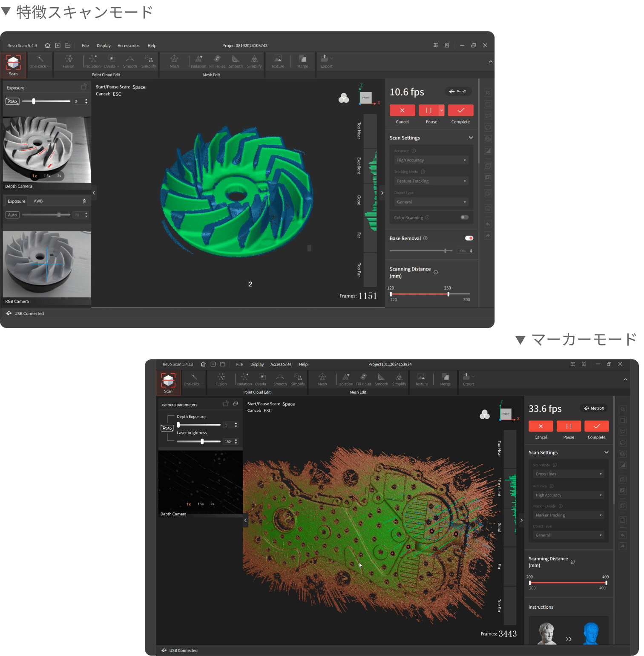Open the Marker Tracking mode dropdown
Viewport: 644px width, 656px height.
coord(568,515)
